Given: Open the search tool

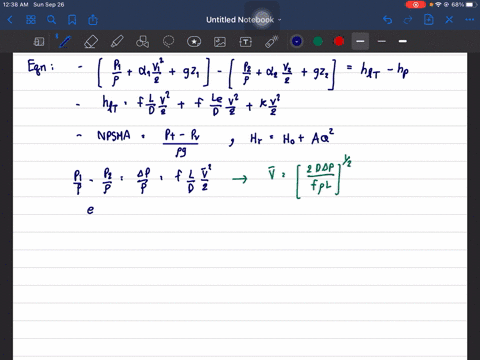Looking at the screenshot, I should pyautogui.click(x=51, y=20).
